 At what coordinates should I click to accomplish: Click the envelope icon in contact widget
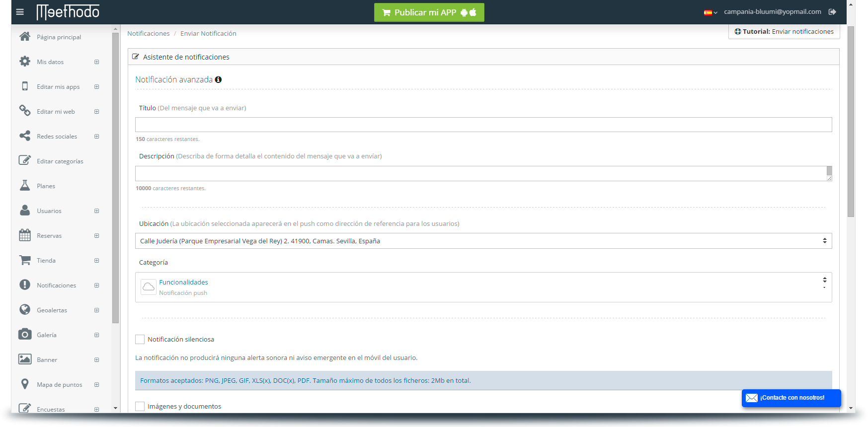click(x=752, y=398)
